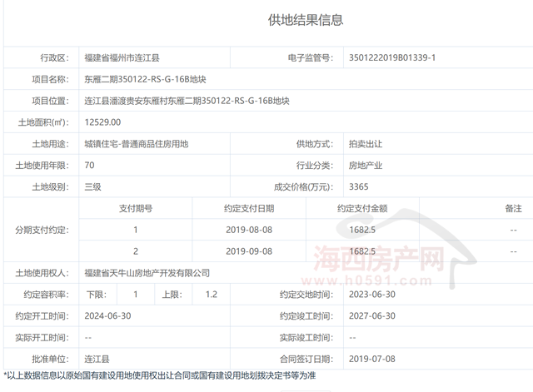The image size is (533, 392).
Task: Select the 土地用途 value 城镇住宅-普通商品住房用地
Action: pos(137,144)
